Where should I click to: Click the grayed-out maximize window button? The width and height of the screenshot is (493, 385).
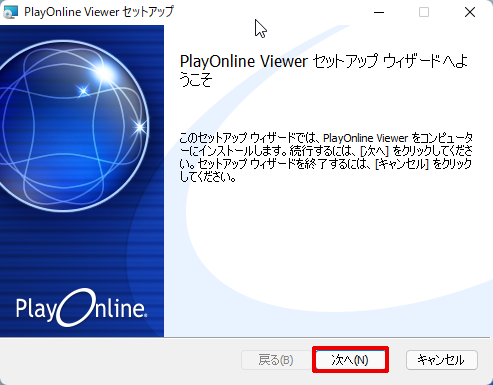click(424, 12)
